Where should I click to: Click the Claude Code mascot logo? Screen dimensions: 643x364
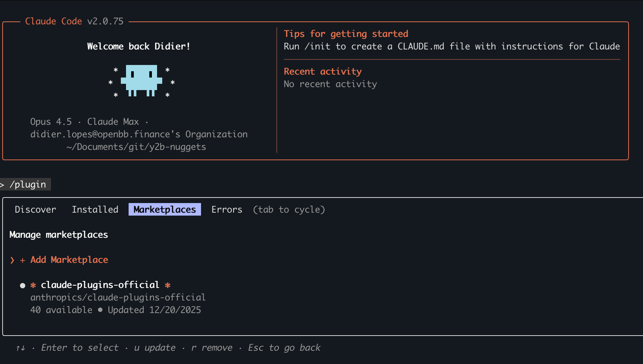click(x=142, y=81)
